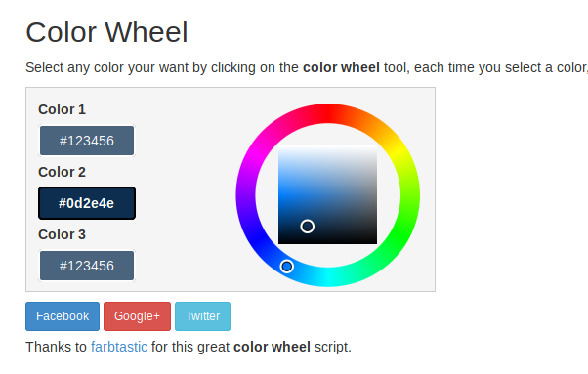This screenshot has width=588, height=374.
Task: Choose white corner of the saturation square
Action: click(373, 149)
